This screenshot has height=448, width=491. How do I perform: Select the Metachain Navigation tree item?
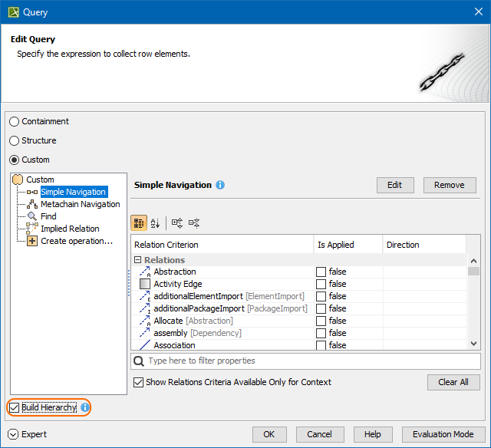(80, 204)
